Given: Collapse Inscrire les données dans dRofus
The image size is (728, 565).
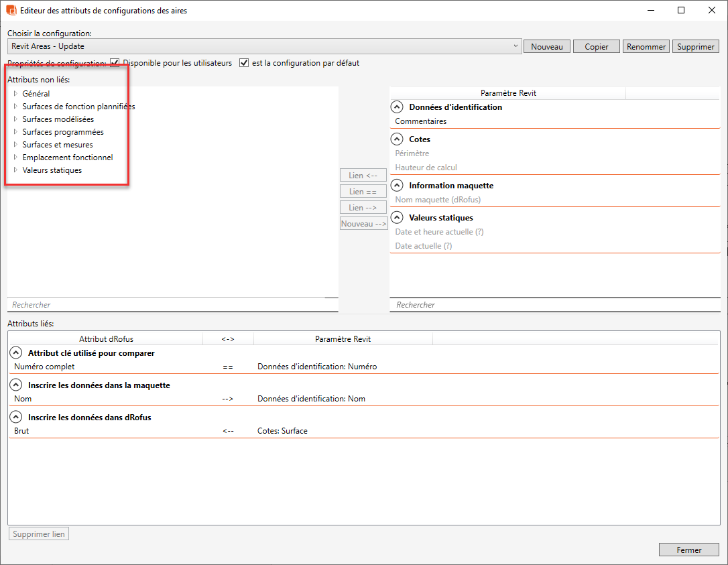Looking at the screenshot, I should coord(15,418).
